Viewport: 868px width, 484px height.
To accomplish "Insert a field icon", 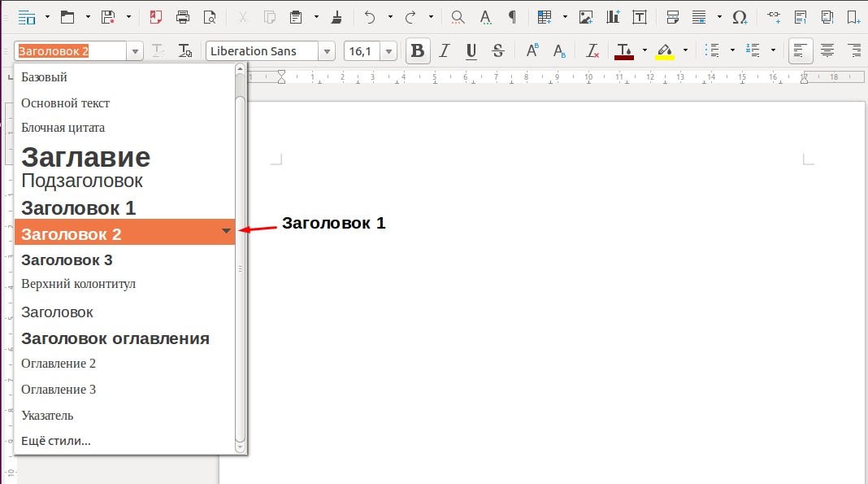I will click(x=699, y=17).
